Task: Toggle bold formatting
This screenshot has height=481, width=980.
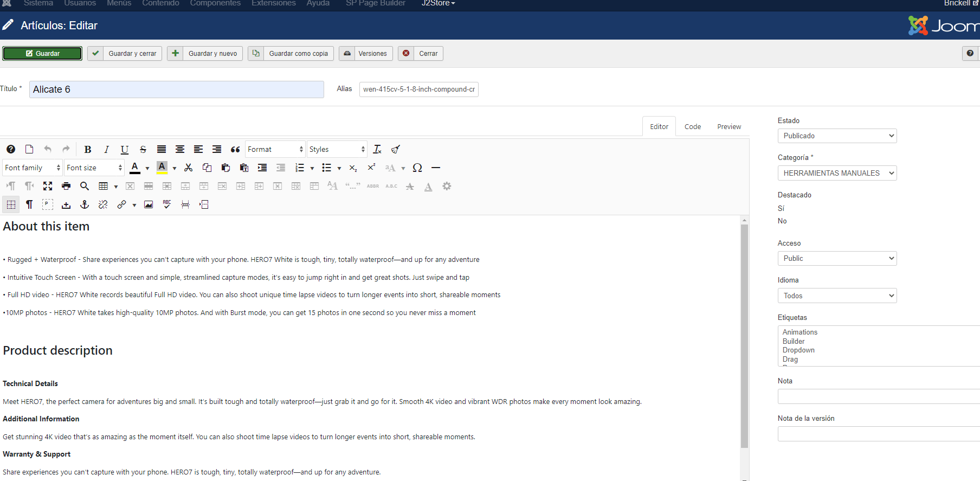Action: [x=88, y=149]
